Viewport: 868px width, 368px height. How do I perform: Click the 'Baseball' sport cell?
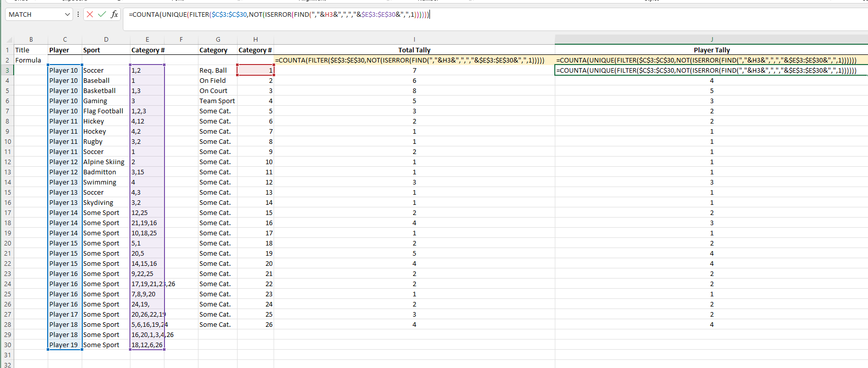tap(106, 80)
